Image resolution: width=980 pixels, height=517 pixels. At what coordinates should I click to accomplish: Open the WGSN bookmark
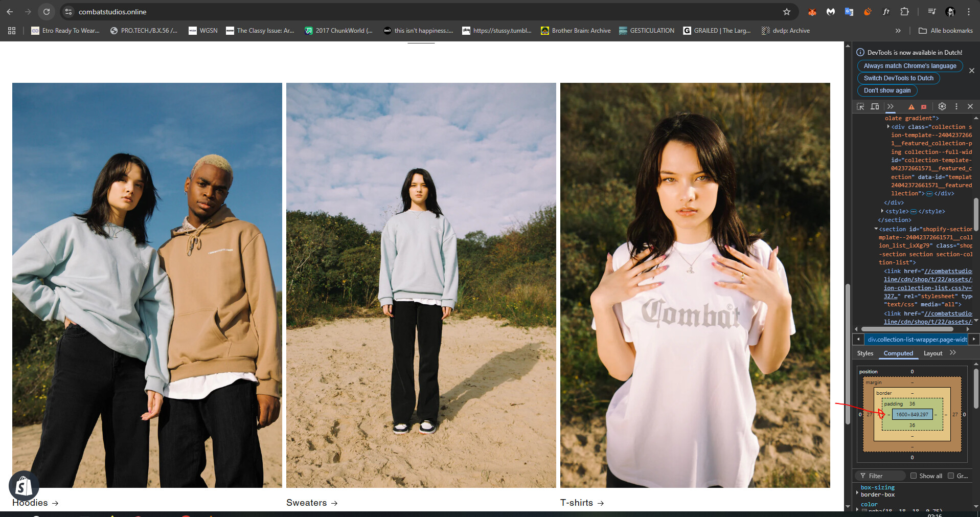203,31
